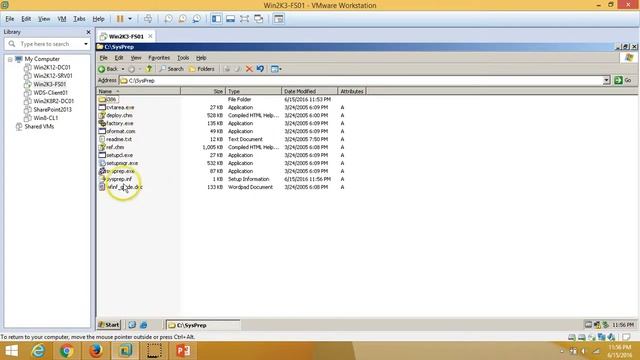This screenshot has height=360, width=640.
Task: Launch Internet Explorer from host taskbar
Action: (x=38, y=351)
